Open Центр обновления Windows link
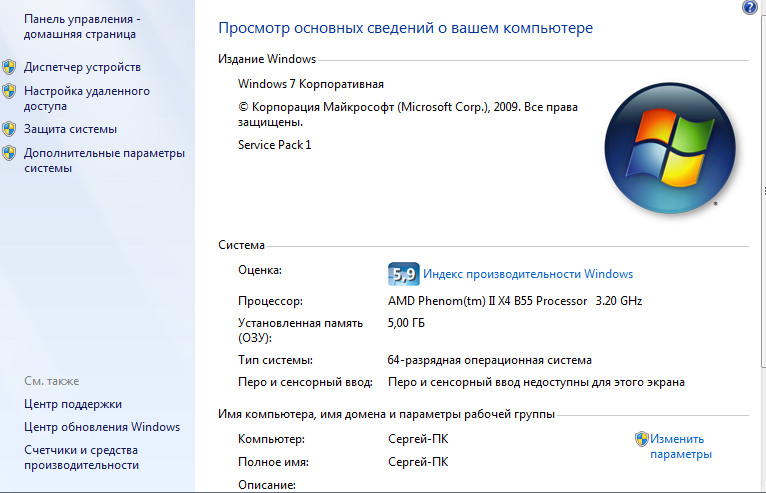 point(102,427)
